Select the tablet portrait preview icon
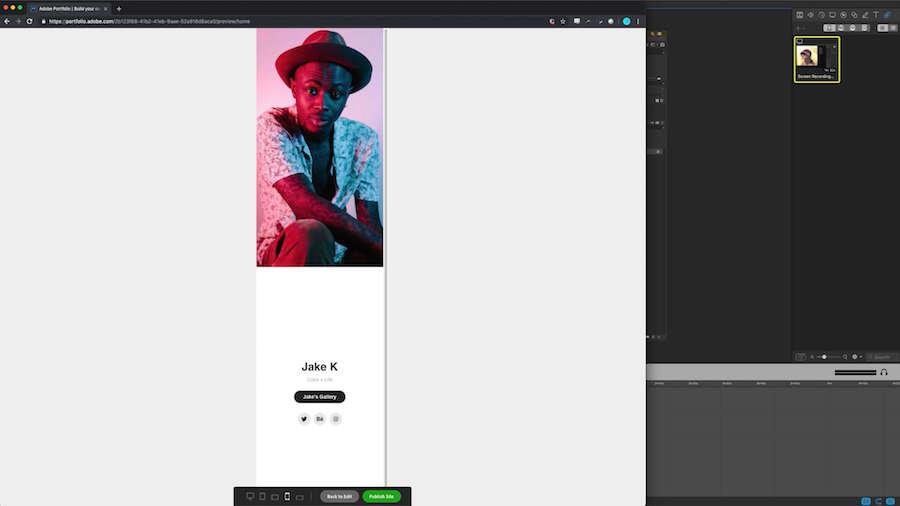This screenshot has height=506, width=900. [262, 496]
